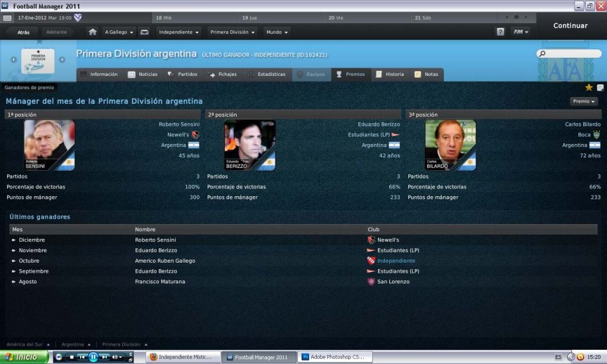Click the Primera División competition logo

click(38, 60)
